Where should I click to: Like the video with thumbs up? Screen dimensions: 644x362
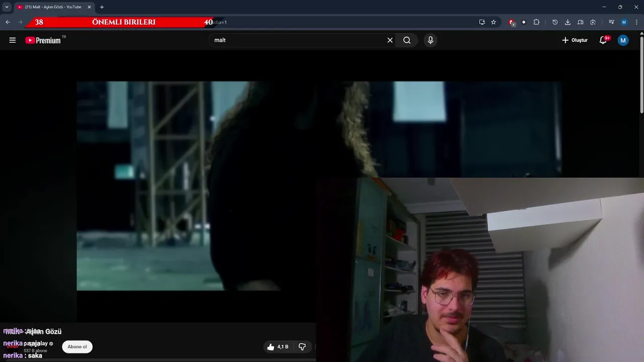[x=277, y=346]
